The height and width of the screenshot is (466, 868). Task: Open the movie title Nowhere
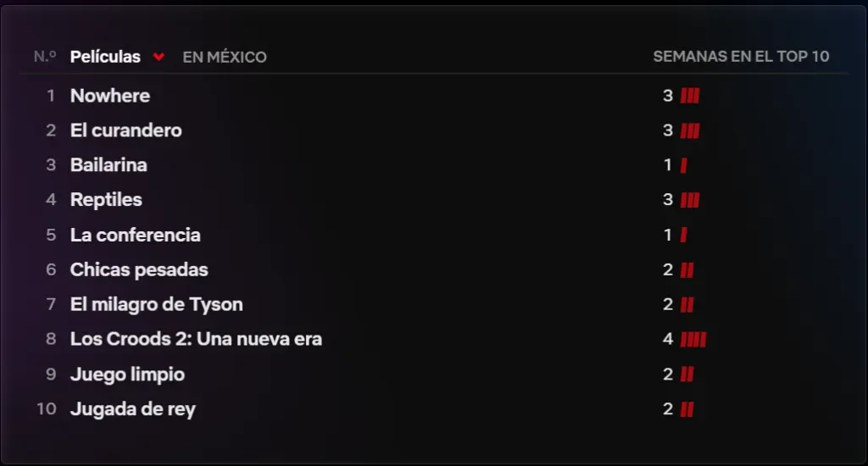click(110, 96)
